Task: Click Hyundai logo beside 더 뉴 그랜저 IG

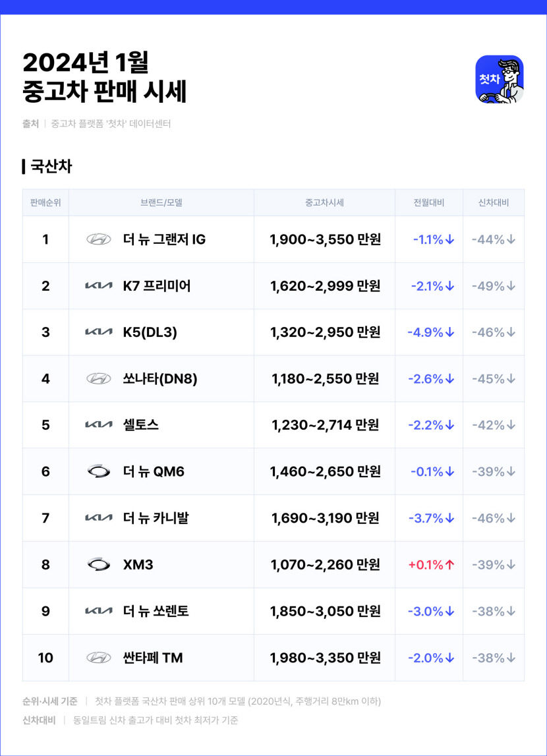Action: pos(99,239)
